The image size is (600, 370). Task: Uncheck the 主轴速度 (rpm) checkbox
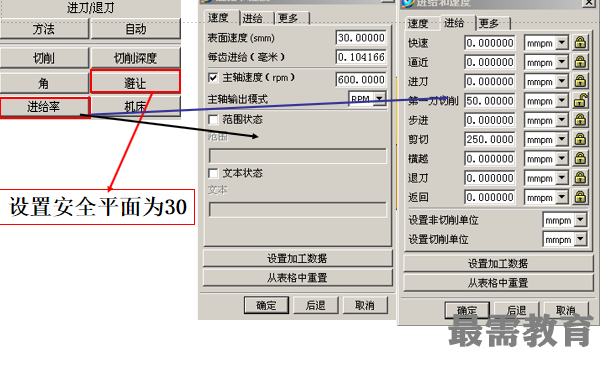[213, 78]
